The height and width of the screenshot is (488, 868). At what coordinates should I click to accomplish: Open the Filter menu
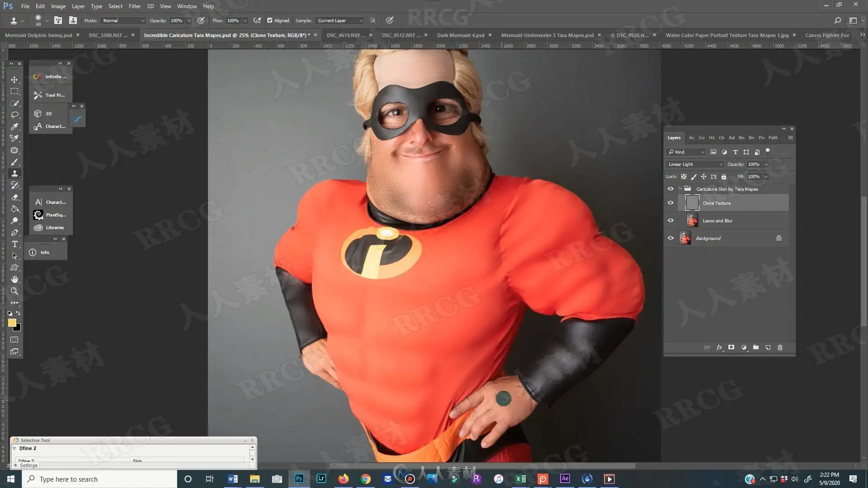pos(134,6)
